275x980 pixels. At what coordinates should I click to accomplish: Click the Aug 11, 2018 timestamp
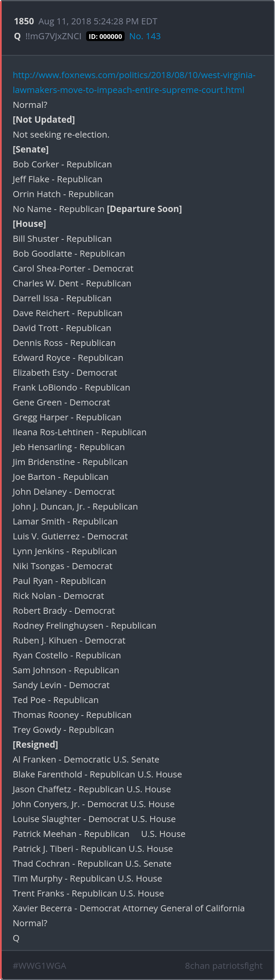click(x=98, y=21)
